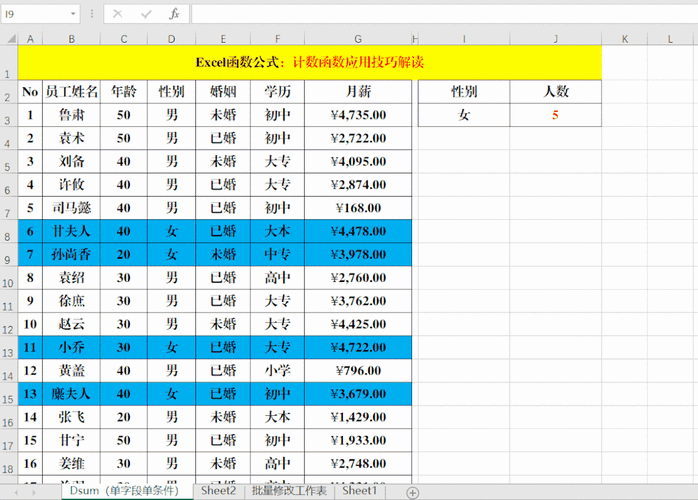The image size is (698, 500).
Task: Select column D header
Action: [171, 39]
